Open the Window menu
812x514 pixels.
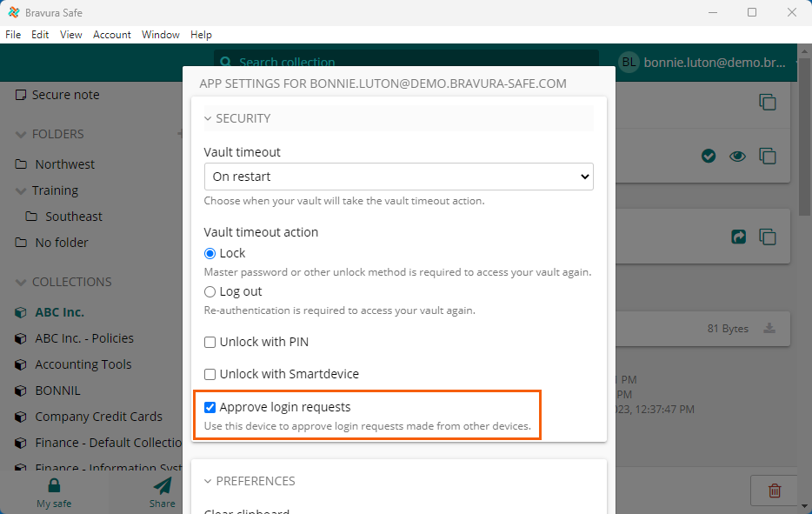[161, 35]
